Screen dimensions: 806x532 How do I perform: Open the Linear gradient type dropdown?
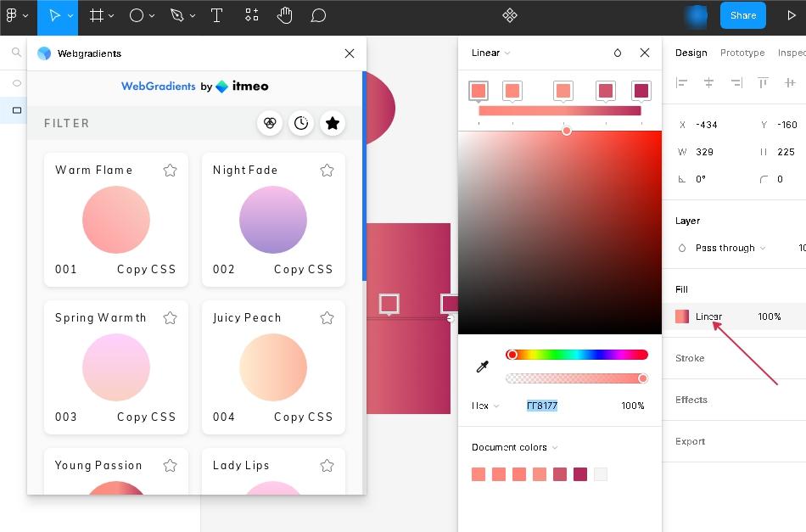490,53
